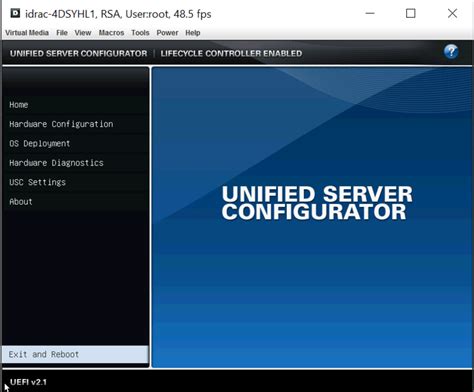The image size is (474, 392).
Task: Show the About page
Action: coord(75,201)
